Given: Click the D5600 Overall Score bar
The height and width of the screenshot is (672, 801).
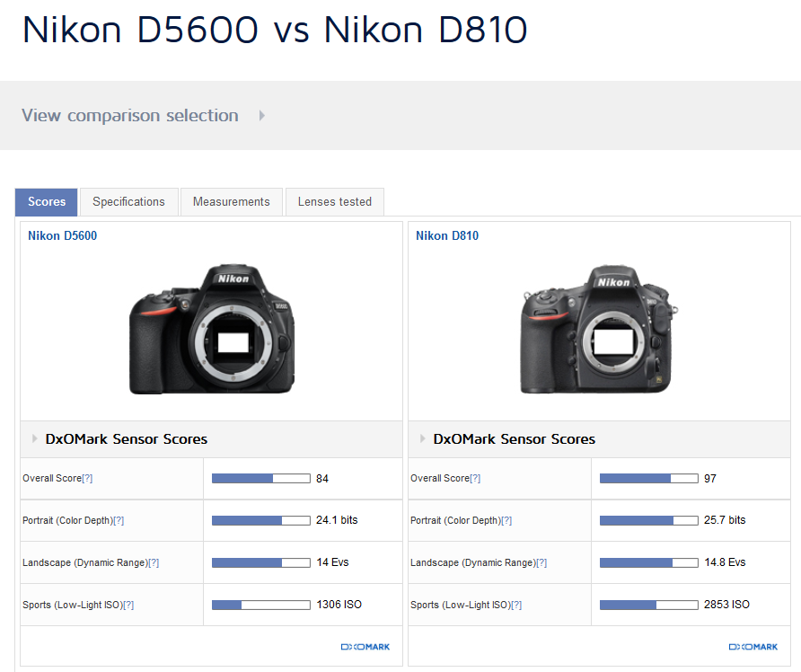Looking at the screenshot, I should pyautogui.click(x=261, y=478).
